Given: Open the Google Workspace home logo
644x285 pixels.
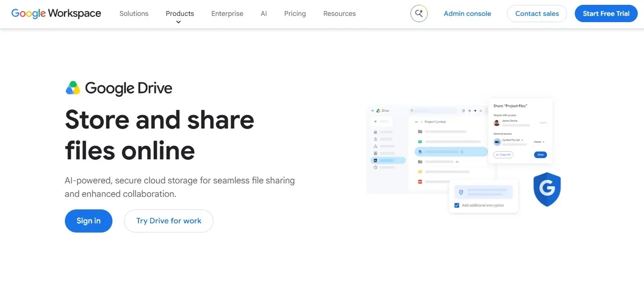Looking at the screenshot, I should [56, 13].
